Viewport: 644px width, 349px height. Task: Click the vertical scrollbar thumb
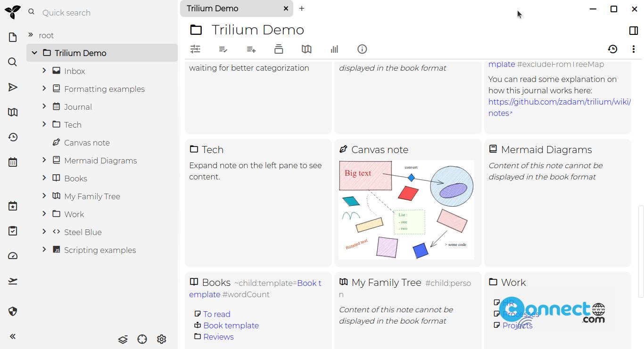tap(640, 251)
